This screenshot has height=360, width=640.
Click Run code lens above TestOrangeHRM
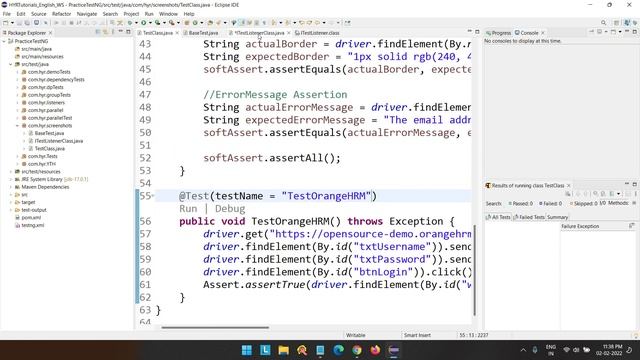[x=188, y=209]
